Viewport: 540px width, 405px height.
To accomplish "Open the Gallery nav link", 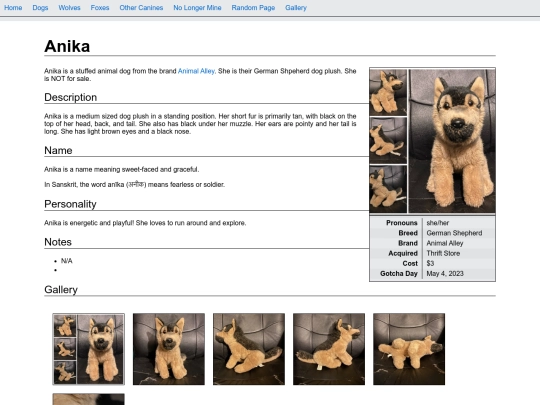I will click(296, 8).
